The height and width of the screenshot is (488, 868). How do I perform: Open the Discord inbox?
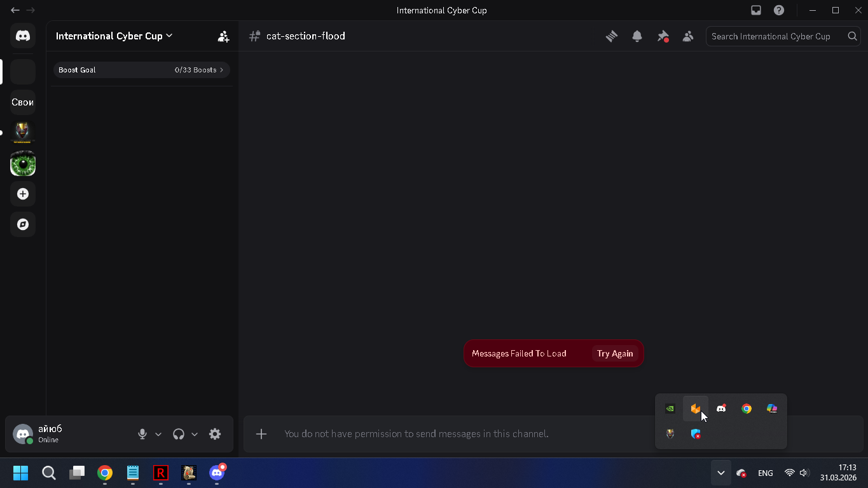click(756, 10)
